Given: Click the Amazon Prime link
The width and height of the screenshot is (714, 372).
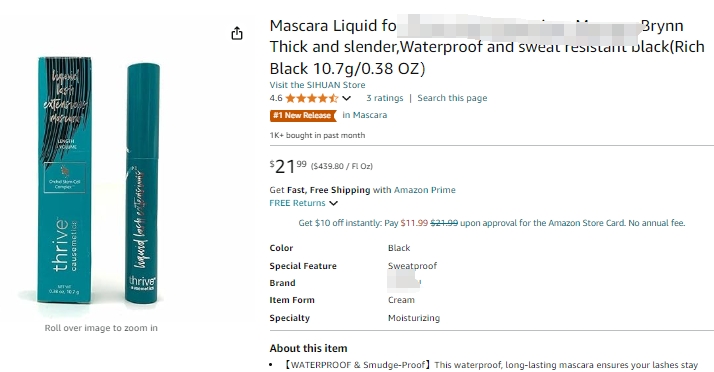Looking at the screenshot, I should [424, 190].
